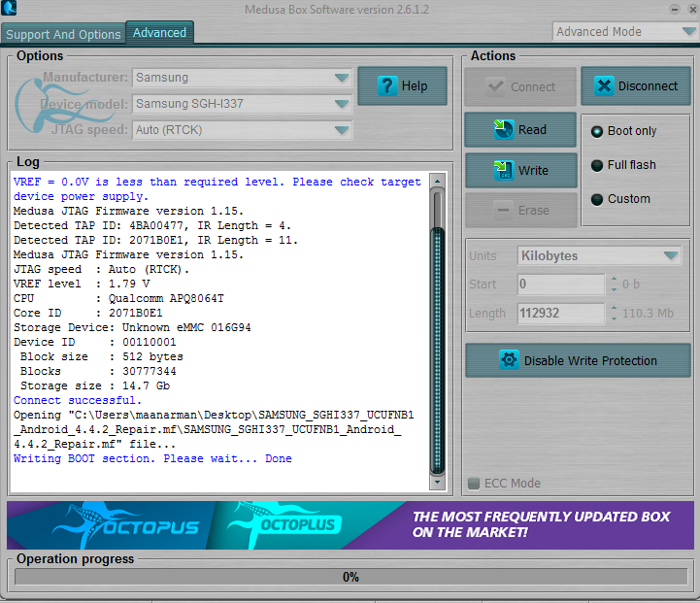Click the Connect checkmark icon
Screen dimensions: 700x603
click(x=496, y=86)
